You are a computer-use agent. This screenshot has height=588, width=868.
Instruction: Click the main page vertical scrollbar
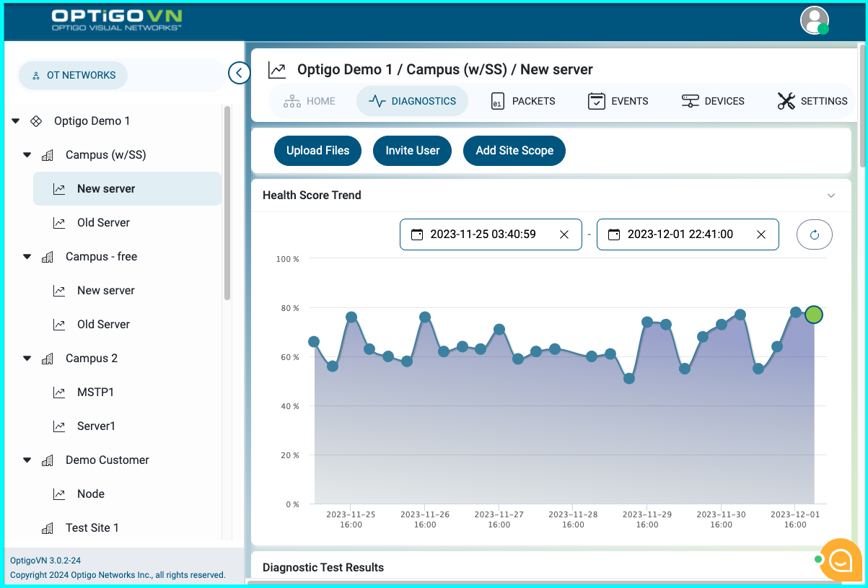(x=862, y=105)
